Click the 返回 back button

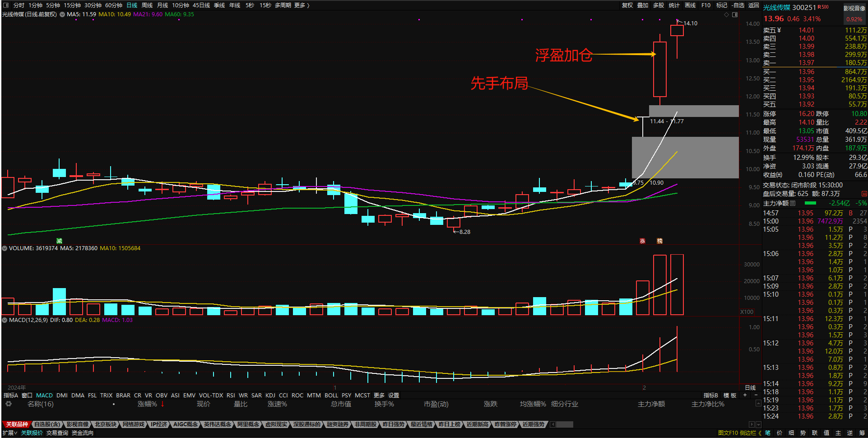pyautogui.click(x=754, y=5)
